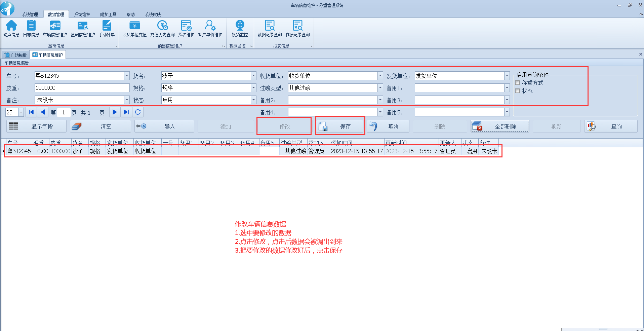Click the 显示字段 button
This screenshot has height=331, width=644.
pyautogui.click(x=36, y=126)
